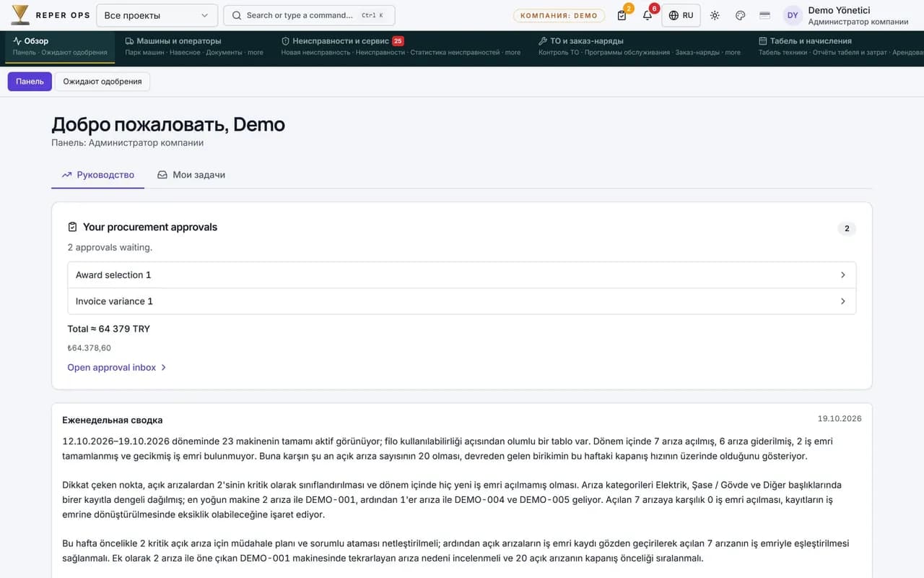This screenshot has height=578, width=924.
Task: Click the red 25 badge on Неисправности и сервис
Action: pos(398,41)
